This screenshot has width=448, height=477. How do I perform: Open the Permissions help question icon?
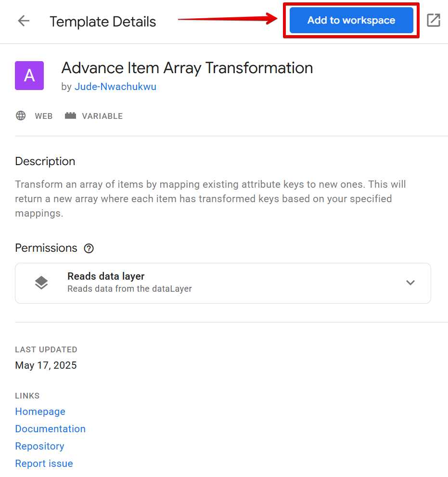(89, 248)
